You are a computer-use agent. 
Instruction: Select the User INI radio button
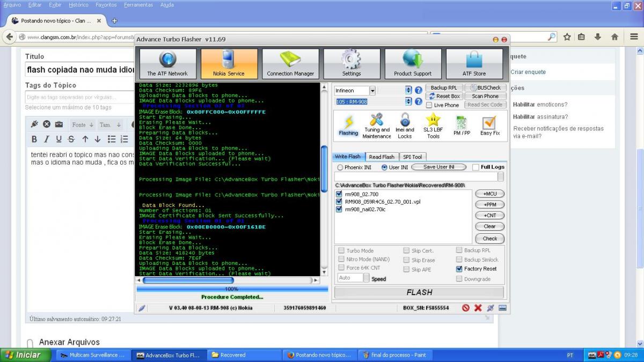pos(384,167)
